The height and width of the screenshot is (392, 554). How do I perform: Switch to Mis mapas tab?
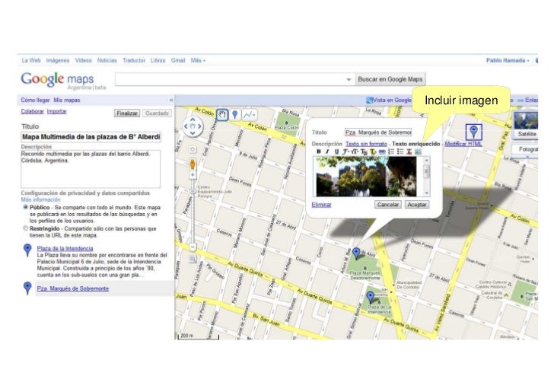67,100
